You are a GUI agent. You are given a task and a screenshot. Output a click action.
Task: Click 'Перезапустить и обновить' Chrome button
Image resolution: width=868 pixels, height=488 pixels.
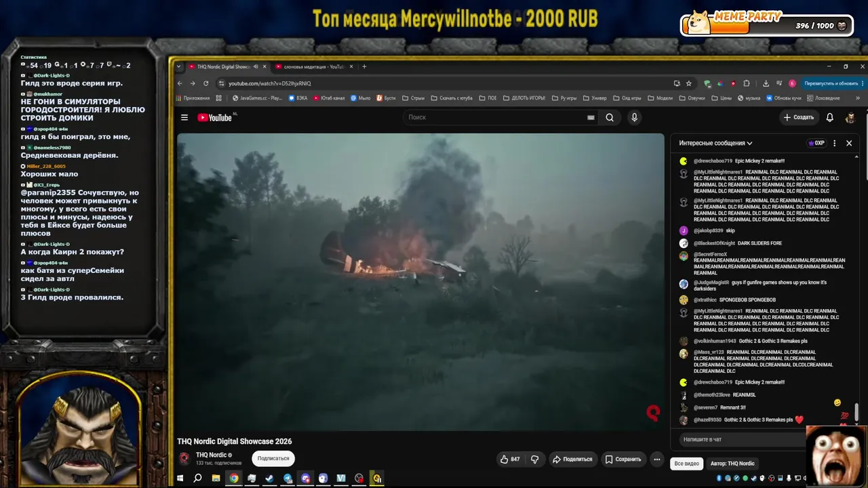pos(831,83)
